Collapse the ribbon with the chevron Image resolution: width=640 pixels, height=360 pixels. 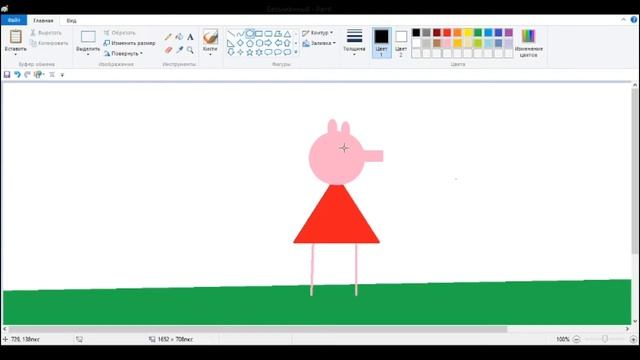point(623,20)
